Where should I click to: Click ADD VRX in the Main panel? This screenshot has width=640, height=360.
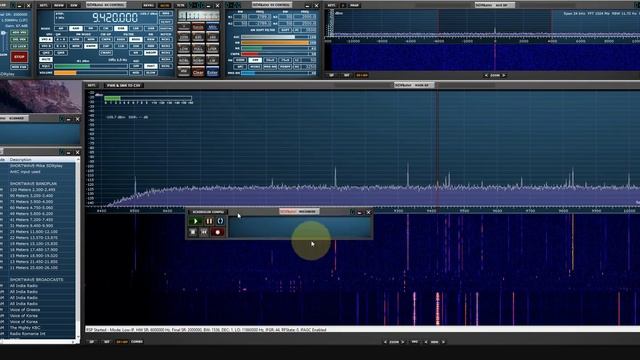tap(19, 32)
